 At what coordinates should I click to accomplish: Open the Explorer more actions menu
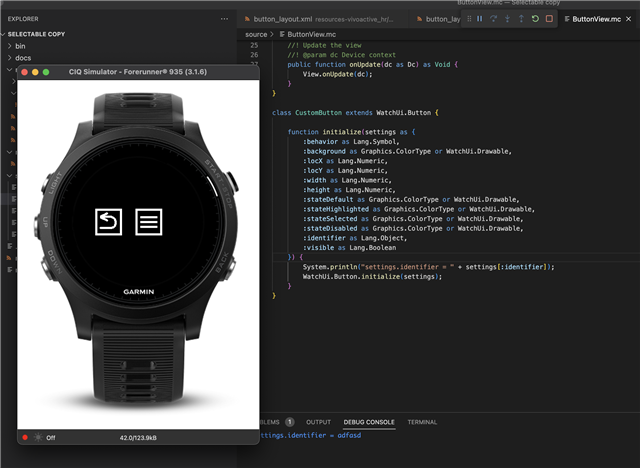[224, 19]
